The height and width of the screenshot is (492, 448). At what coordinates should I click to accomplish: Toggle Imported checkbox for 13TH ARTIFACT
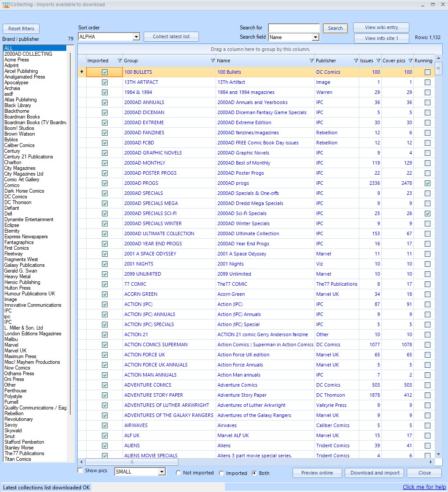click(105, 82)
